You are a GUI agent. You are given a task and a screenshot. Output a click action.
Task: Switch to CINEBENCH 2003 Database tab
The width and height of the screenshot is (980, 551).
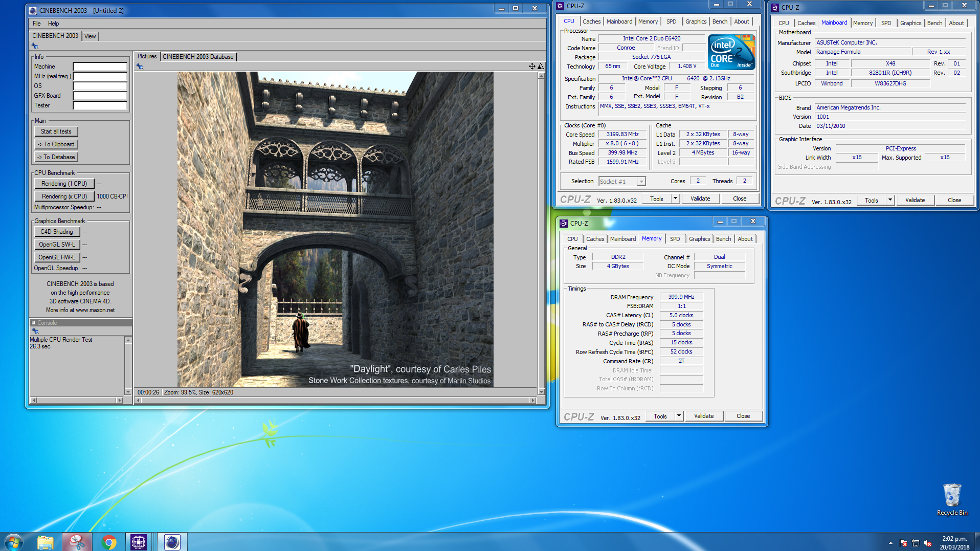(198, 57)
